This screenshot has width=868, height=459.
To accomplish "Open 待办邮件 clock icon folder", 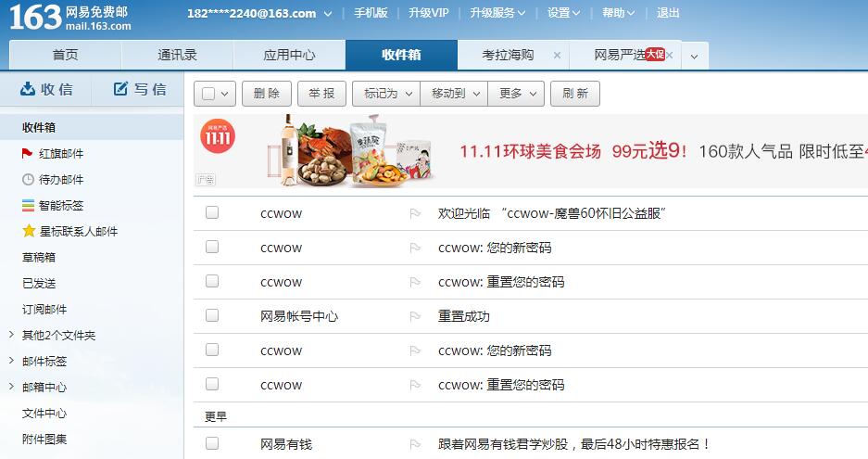I will click(x=28, y=179).
